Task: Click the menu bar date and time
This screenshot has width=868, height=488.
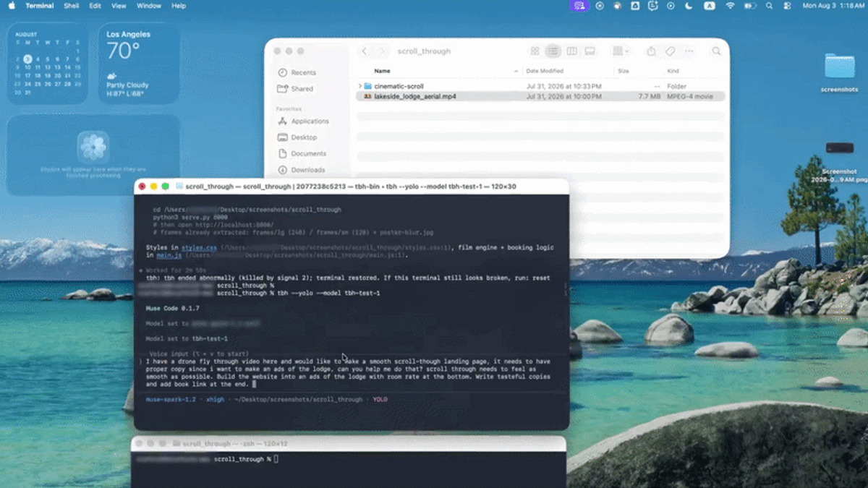Action: (833, 6)
